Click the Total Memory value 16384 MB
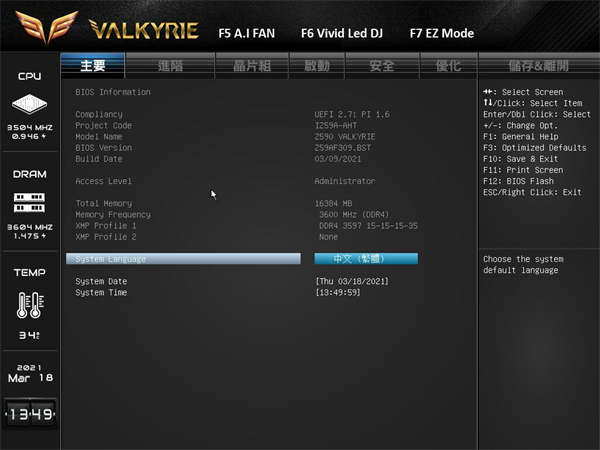600x450 pixels. coord(333,203)
